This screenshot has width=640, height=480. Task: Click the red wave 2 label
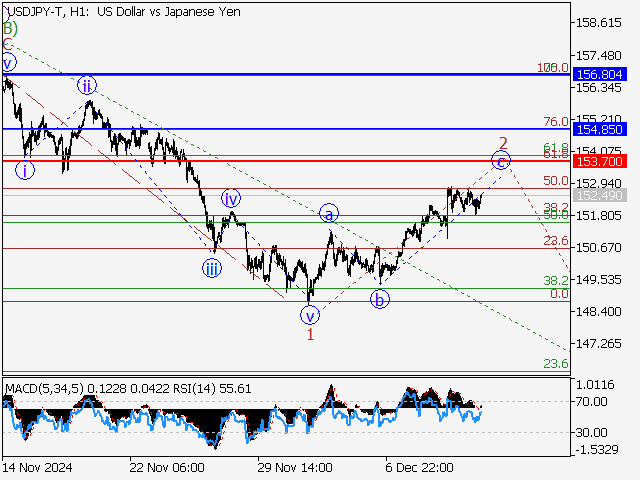pyautogui.click(x=504, y=143)
